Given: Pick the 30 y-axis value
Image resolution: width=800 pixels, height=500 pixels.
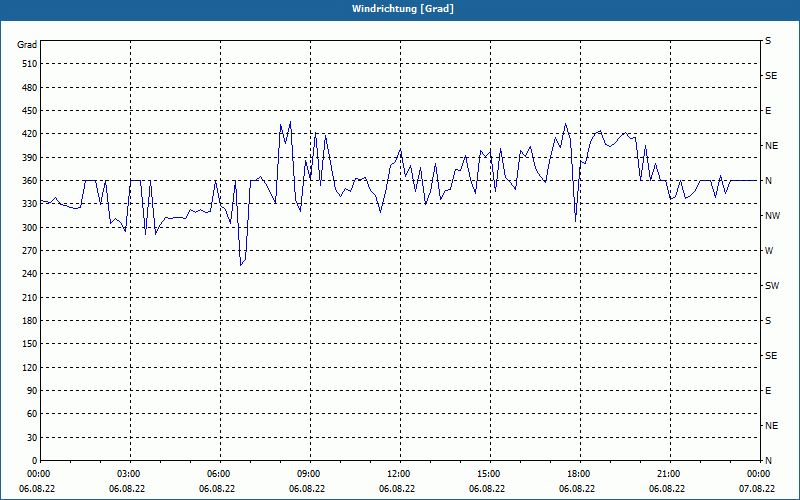Looking at the screenshot, I should [32, 438].
